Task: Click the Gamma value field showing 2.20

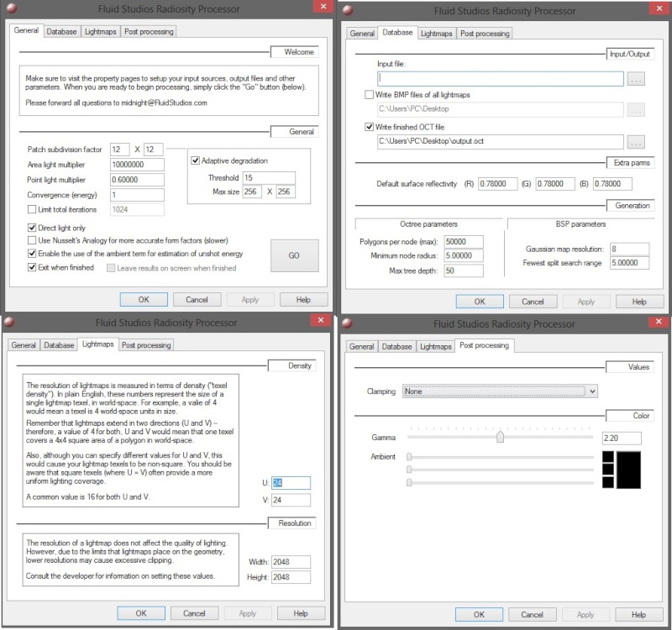Action: tap(622, 438)
